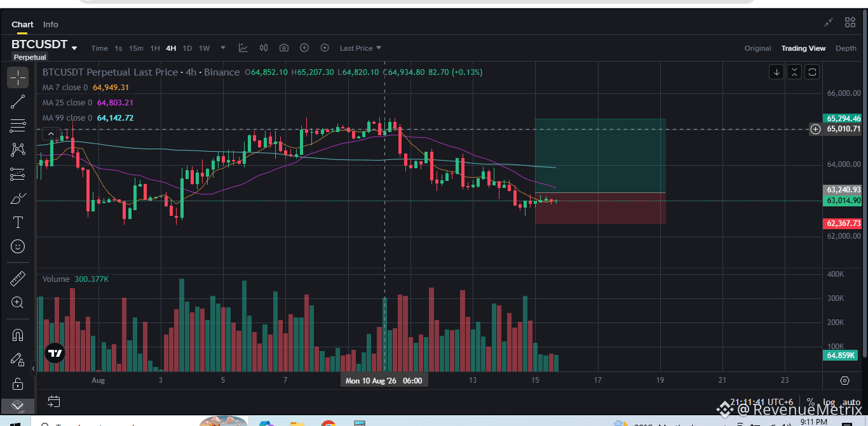Click the TradingView logo badge
The height and width of the screenshot is (426, 868).
point(55,354)
